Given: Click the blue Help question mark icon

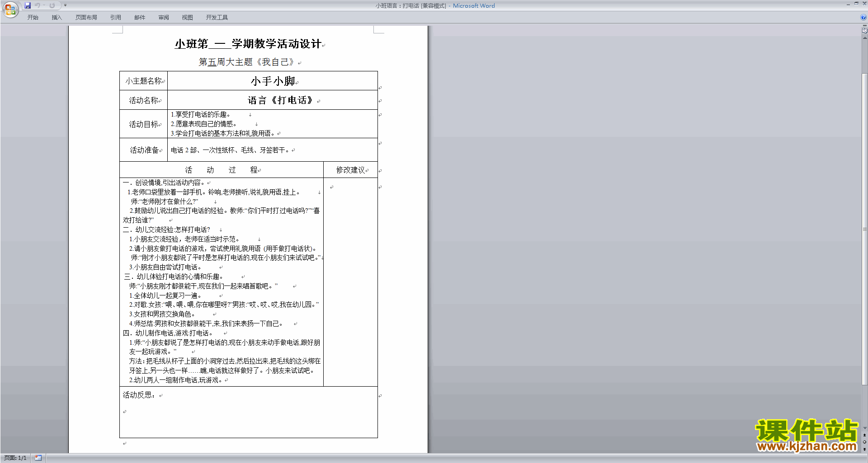Looking at the screenshot, I should 863,17.
